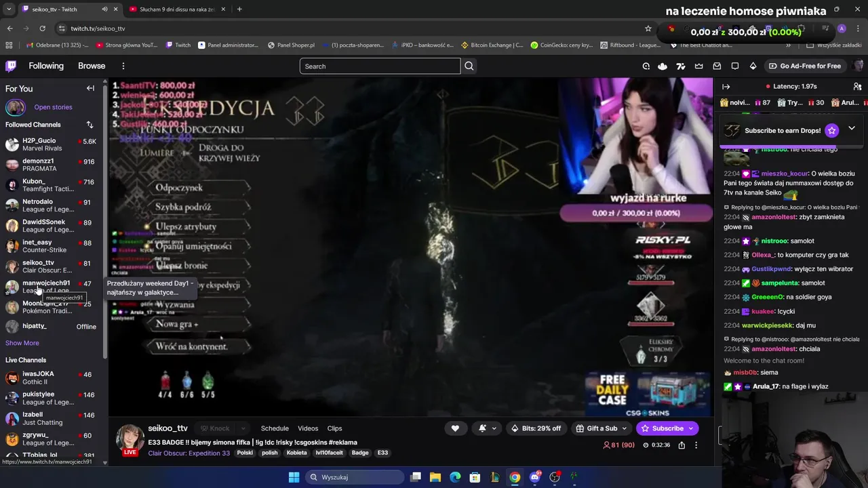Sort followed channels with arrows icon
Screen dimensions: 868x488
point(90,125)
